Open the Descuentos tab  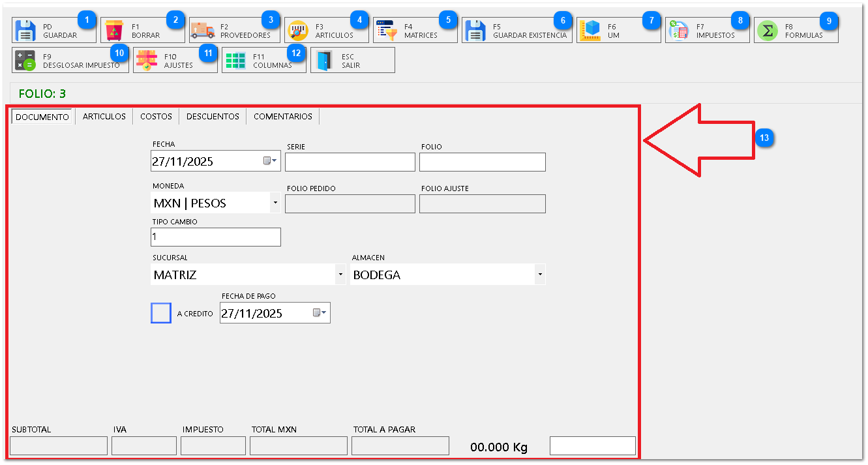coord(213,117)
